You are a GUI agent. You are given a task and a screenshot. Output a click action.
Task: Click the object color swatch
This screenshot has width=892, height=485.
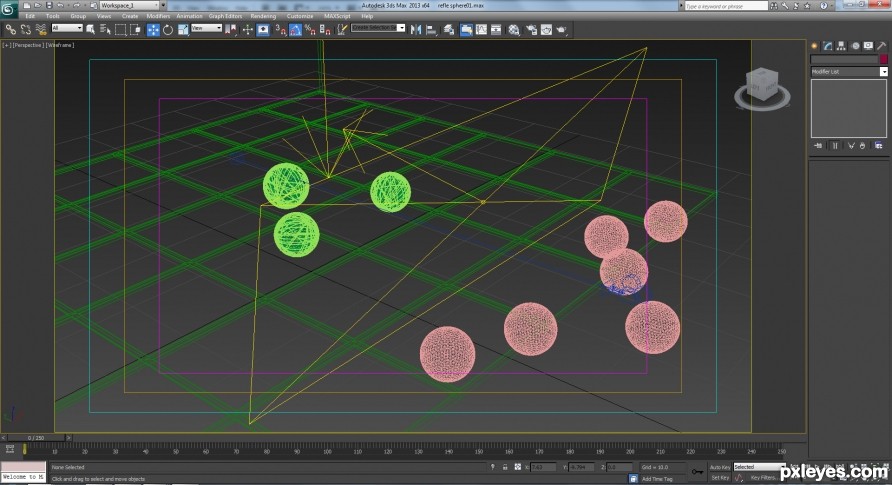883,59
